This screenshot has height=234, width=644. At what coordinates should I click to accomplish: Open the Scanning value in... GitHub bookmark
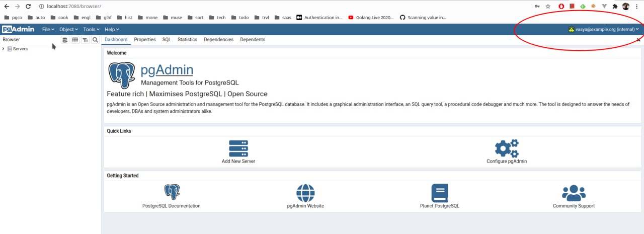tap(423, 18)
